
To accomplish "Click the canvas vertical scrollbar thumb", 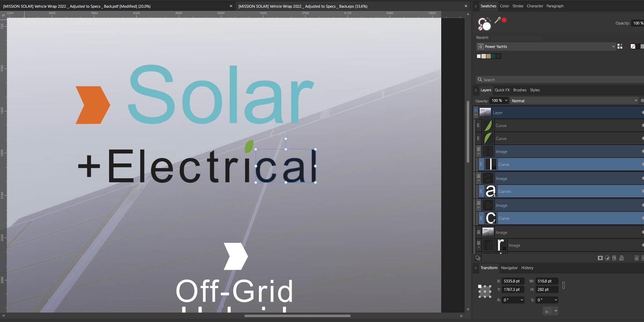I will (468, 132).
